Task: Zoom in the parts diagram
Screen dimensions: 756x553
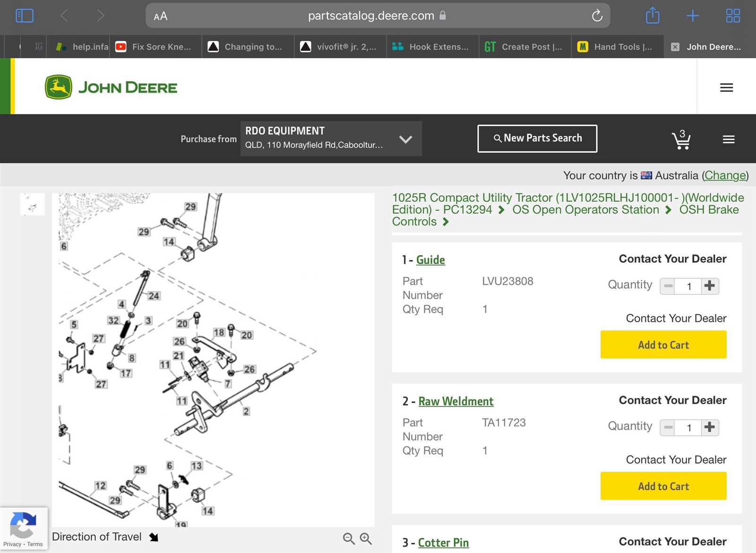Action: pyautogui.click(x=366, y=538)
